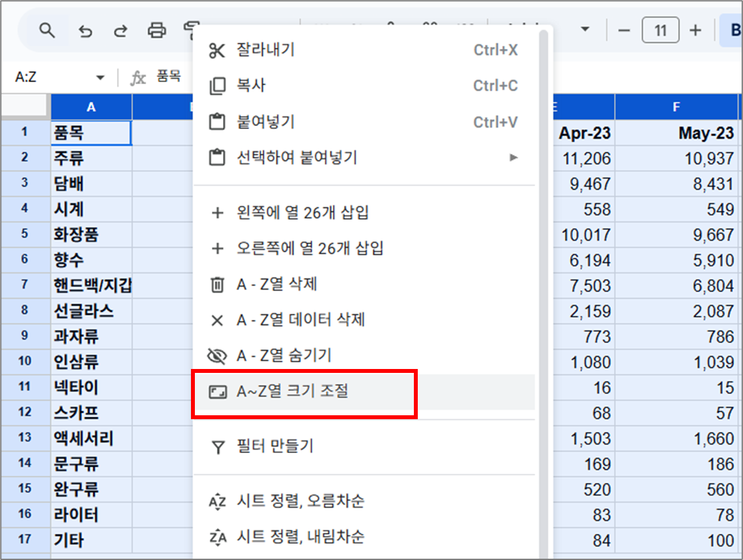Image resolution: width=743 pixels, height=560 pixels.
Task: Click cell with value 1,660
Action: (x=676, y=438)
